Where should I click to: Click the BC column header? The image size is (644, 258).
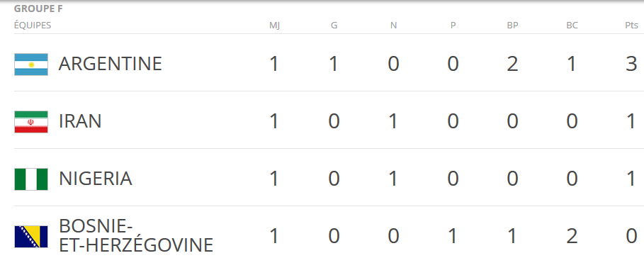(572, 26)
